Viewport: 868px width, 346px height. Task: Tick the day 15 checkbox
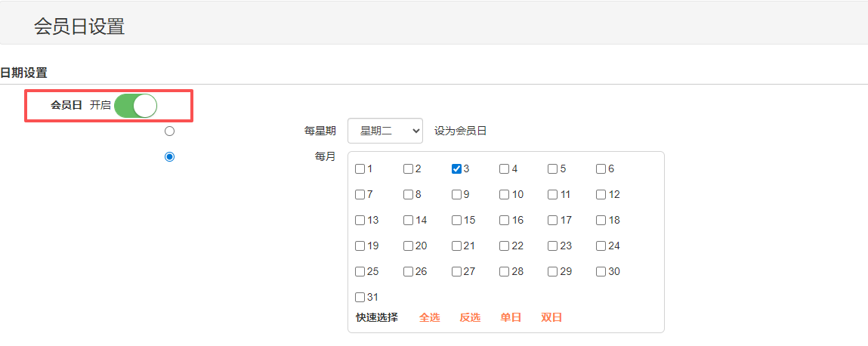[456, 221]
